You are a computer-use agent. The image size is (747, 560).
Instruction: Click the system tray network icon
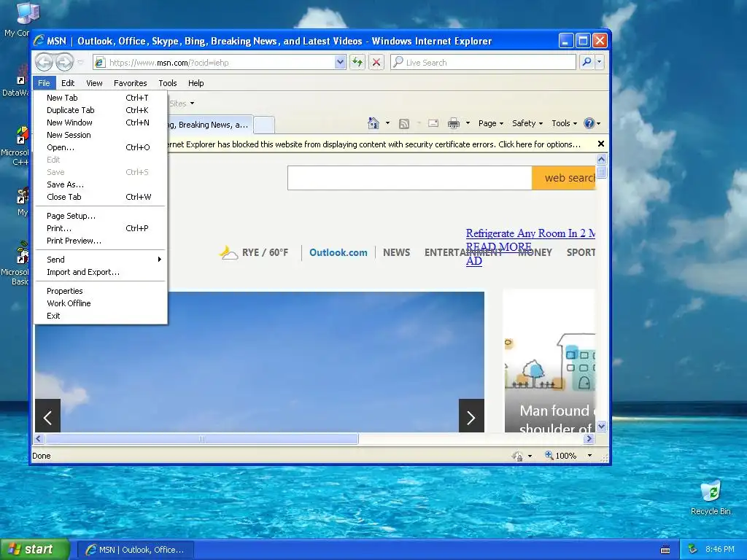pos(693,549)
